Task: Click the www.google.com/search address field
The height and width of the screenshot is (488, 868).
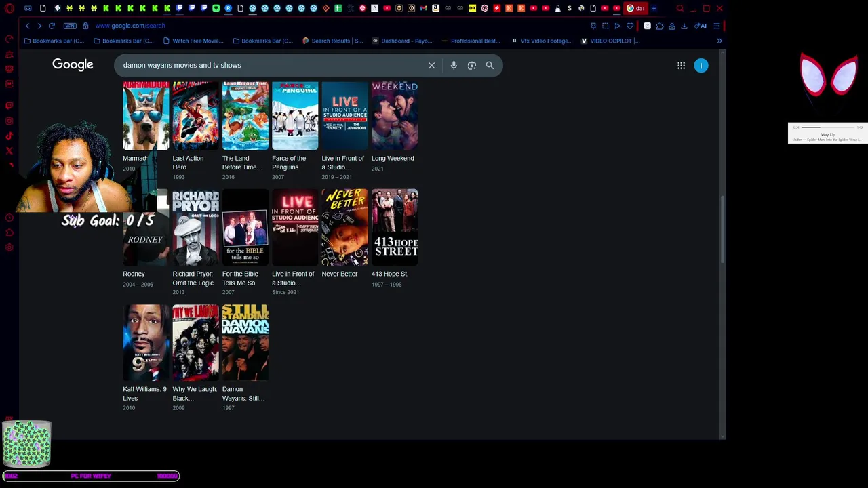Action: (x=130, y=26)
